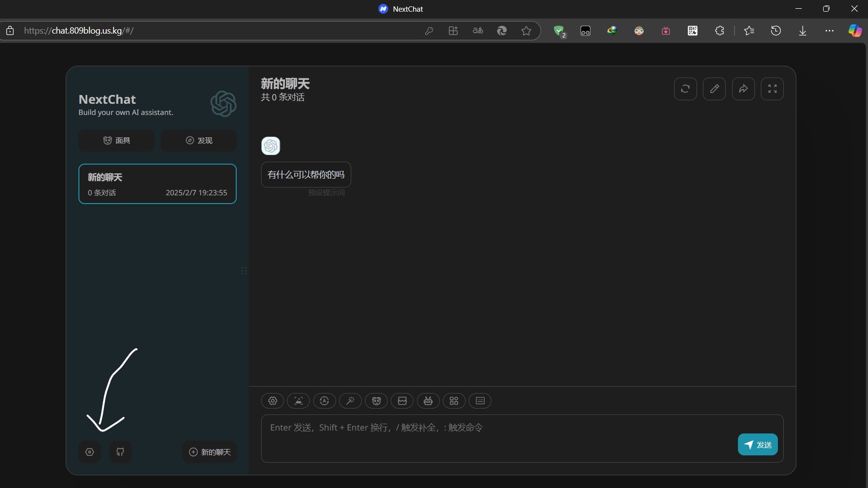Click the green shield extension icon

click(559, 31)
